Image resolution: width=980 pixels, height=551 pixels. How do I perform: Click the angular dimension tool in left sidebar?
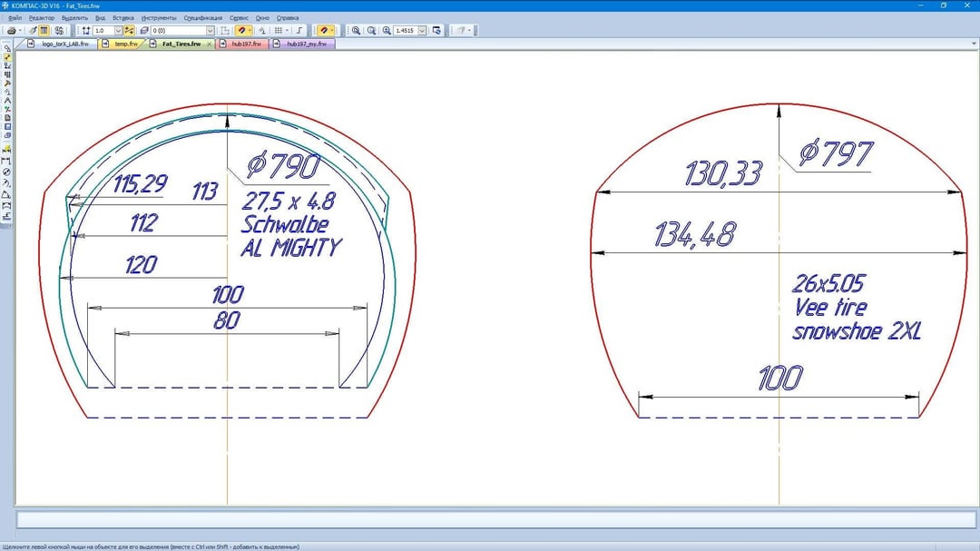[7, 194]
